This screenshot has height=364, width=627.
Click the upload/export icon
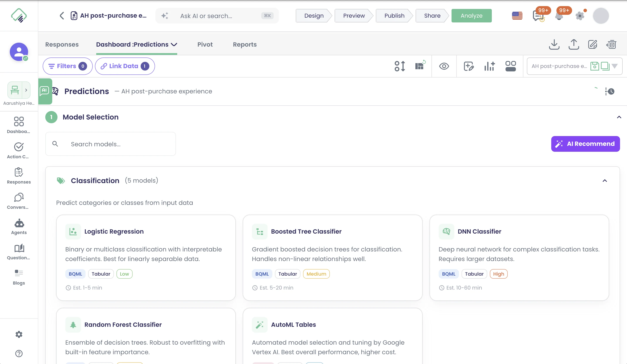pos(574,45)
